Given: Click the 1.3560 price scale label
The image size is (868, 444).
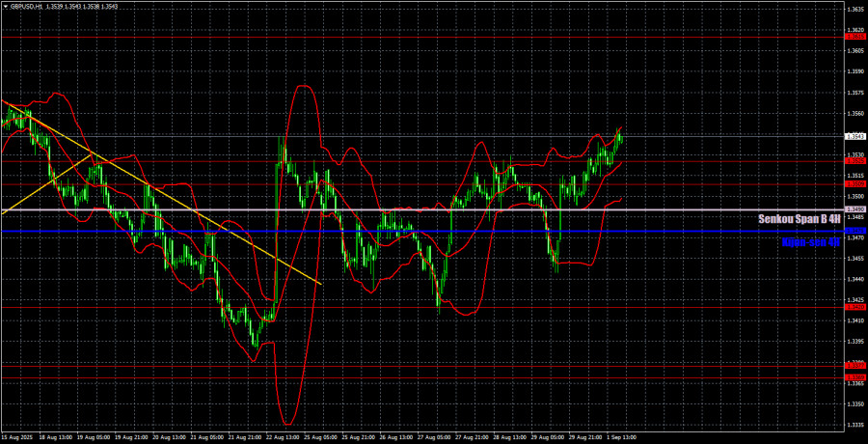Looking at the screenshot, I should [854, 113].
